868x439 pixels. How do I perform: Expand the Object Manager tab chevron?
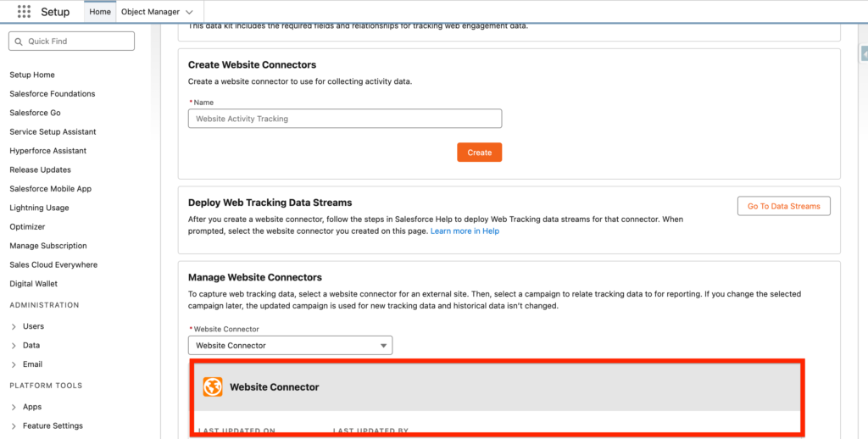click(188, 12)
